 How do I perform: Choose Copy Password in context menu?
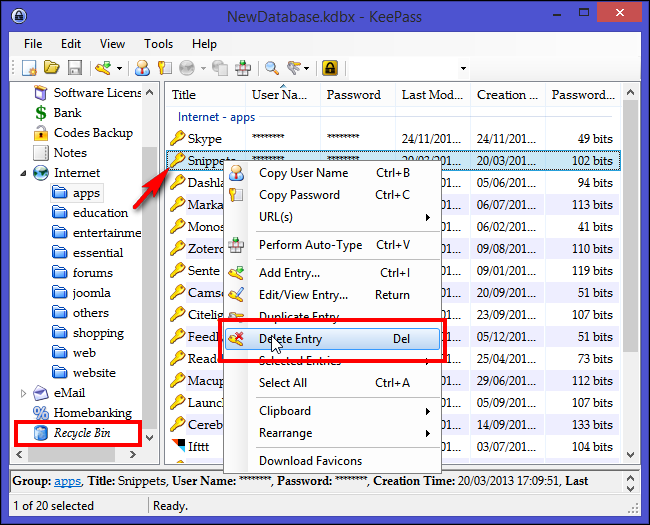point(332,195)
